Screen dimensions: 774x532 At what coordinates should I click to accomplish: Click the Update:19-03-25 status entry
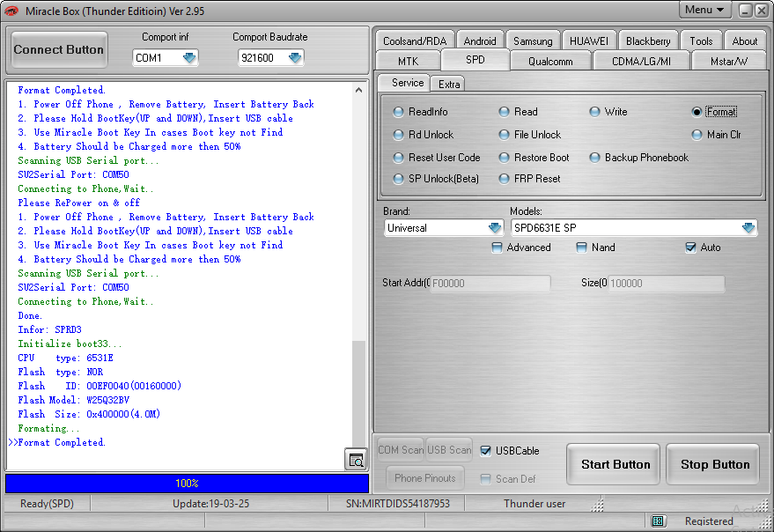click(x=210, y=504)
